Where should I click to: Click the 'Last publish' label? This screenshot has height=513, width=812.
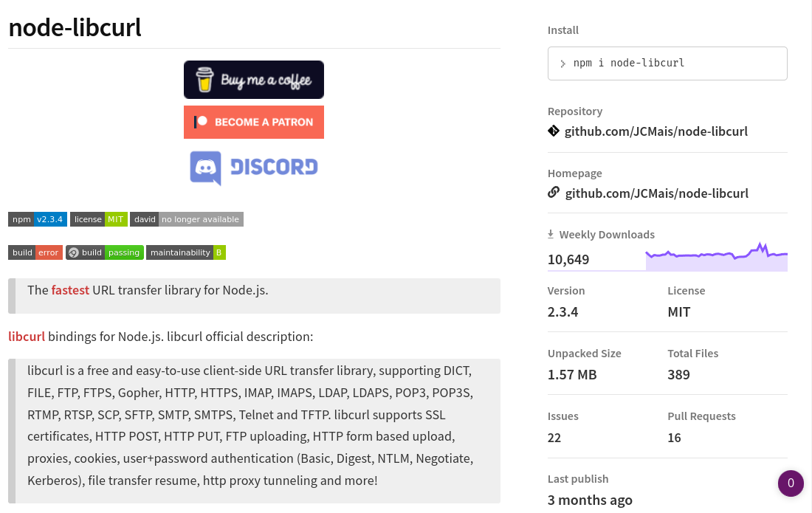point(578,479)
